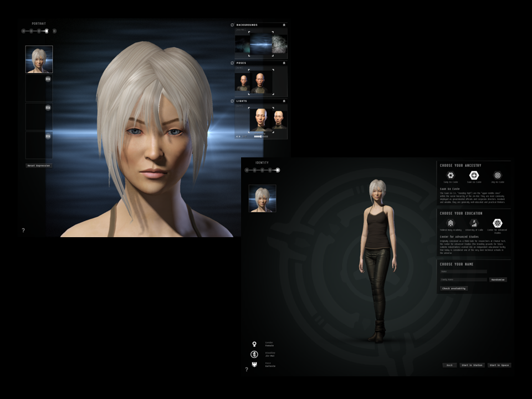Jump to second step dot in Portrait progress
This screenshot has width=532, height=399.
tap(31, 31)
